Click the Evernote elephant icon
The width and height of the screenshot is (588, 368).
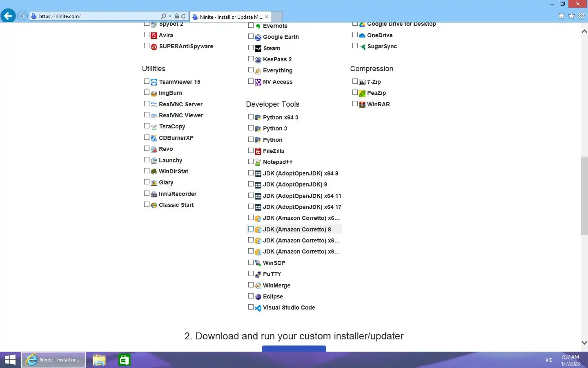point(258,26)
